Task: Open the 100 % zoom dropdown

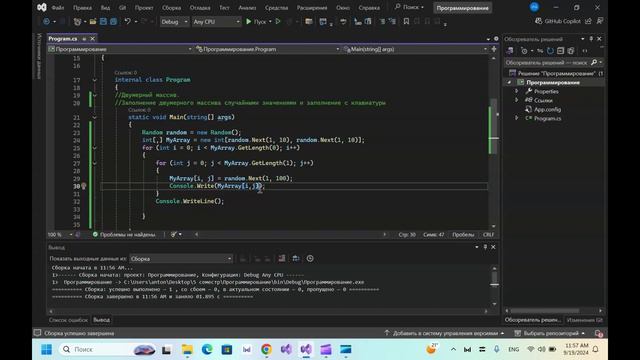Action: (x=60, y=235)
